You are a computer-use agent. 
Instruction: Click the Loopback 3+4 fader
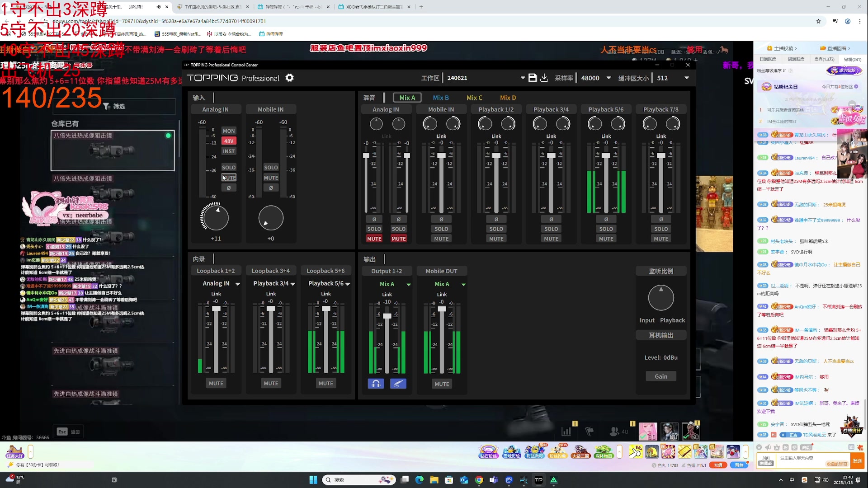pos(271,308)
